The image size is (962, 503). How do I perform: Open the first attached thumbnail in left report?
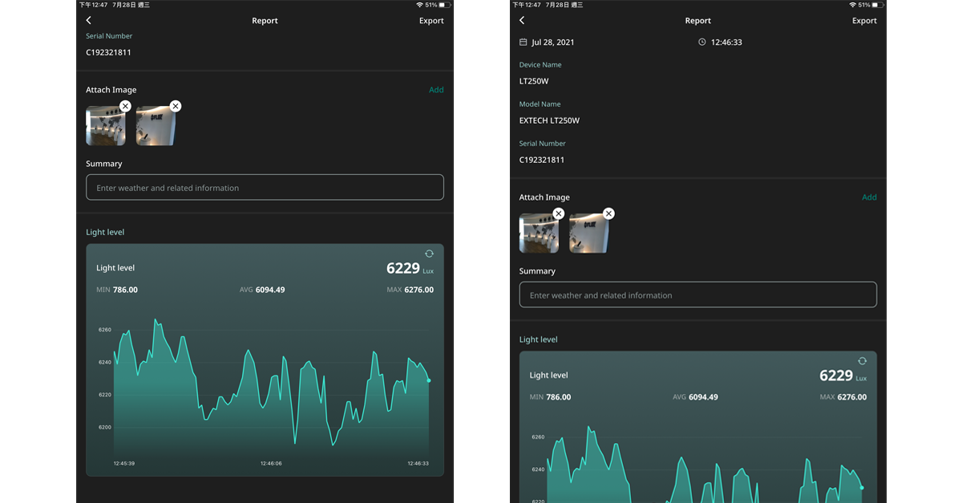click(105, 128)
